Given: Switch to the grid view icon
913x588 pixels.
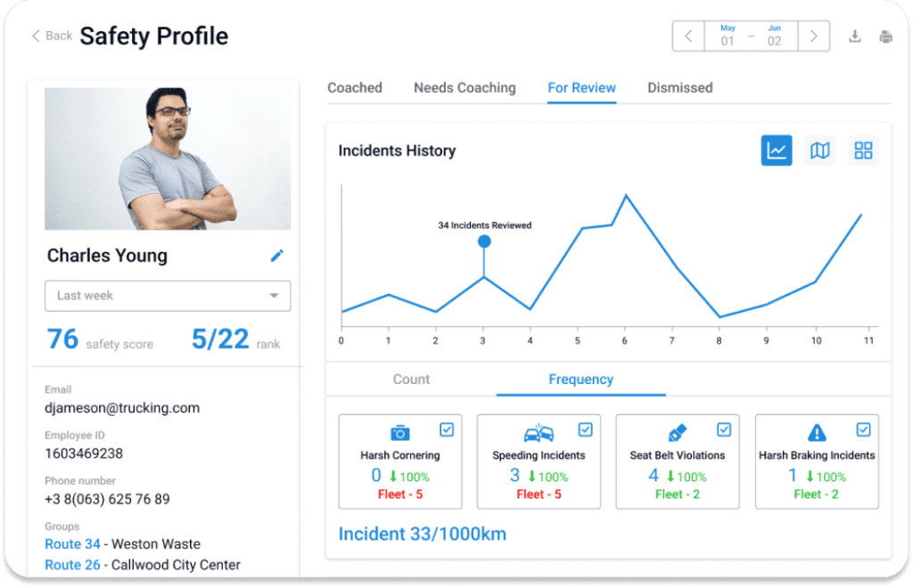Looking at the screenshot, I should 863,151.
